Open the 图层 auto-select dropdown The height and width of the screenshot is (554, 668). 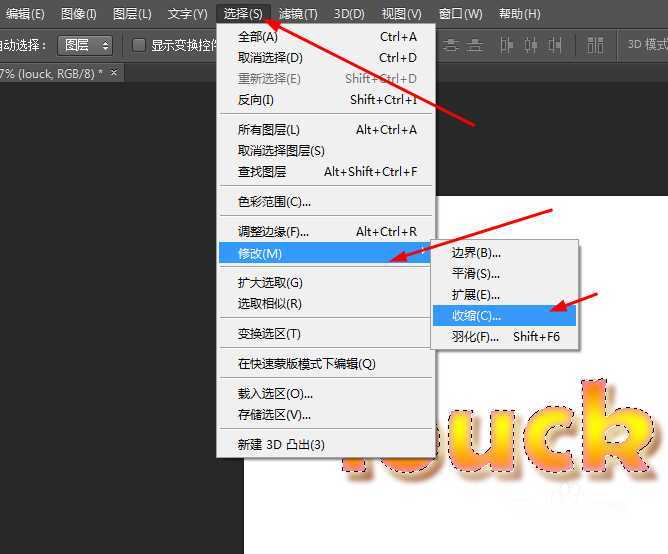pos(85,45)
